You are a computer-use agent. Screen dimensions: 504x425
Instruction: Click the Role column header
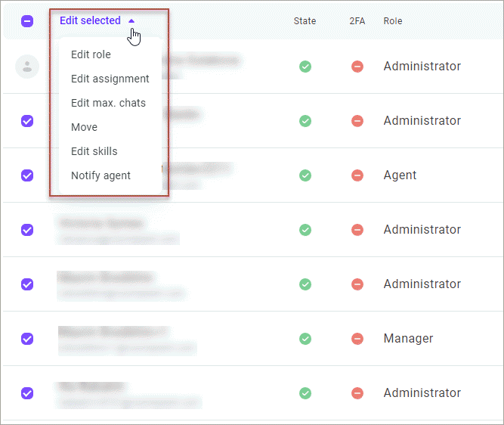tap(393, 21)
